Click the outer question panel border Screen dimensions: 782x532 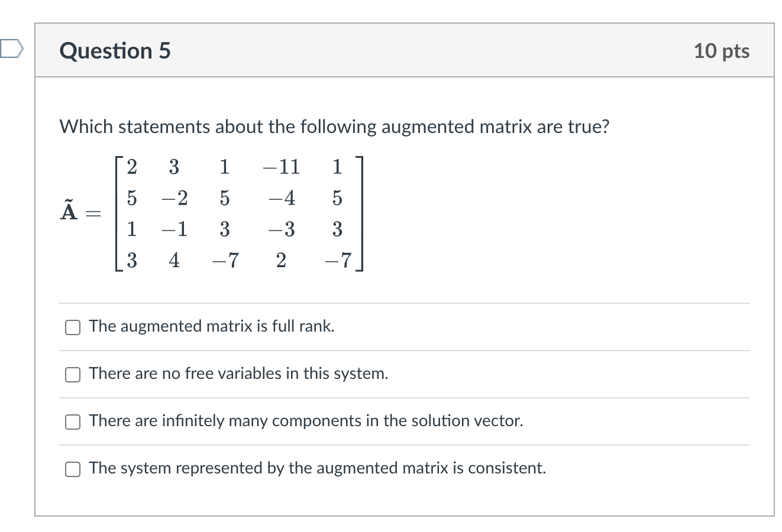point(37,266)
